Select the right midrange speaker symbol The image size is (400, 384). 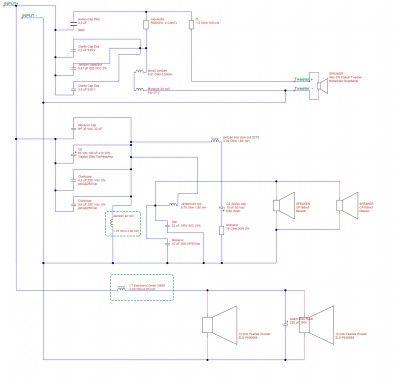[347, 205]
